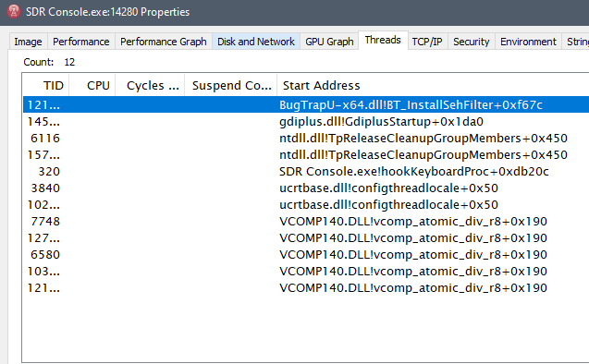Open the Security tab

471,42
